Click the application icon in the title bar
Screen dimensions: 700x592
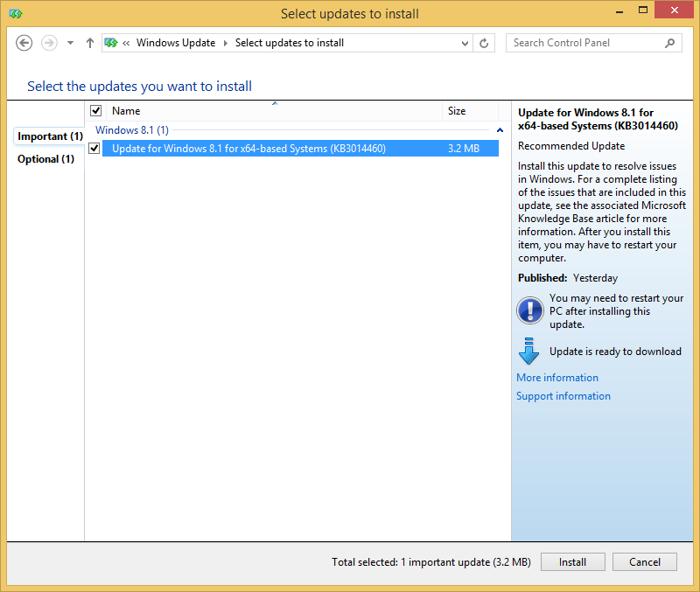(x=15, y=14)
